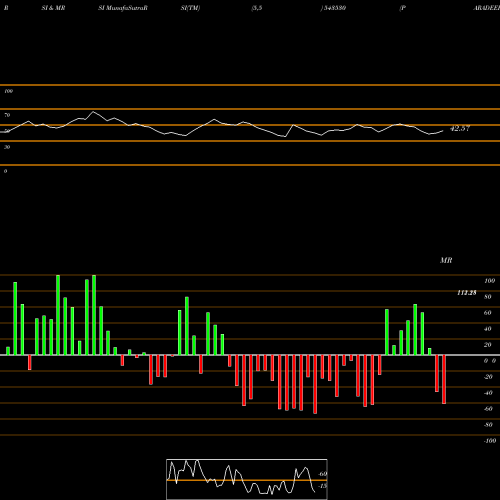Click the RSI 30 level label
The width and height of the screenshot is (500, 500).
click(x=7, y=147)
